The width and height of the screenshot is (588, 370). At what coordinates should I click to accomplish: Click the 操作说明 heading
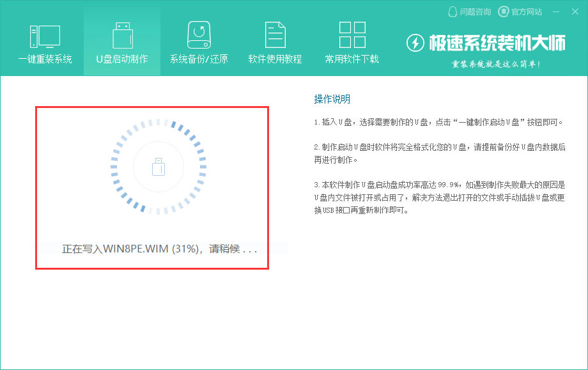tap(332, 99)
